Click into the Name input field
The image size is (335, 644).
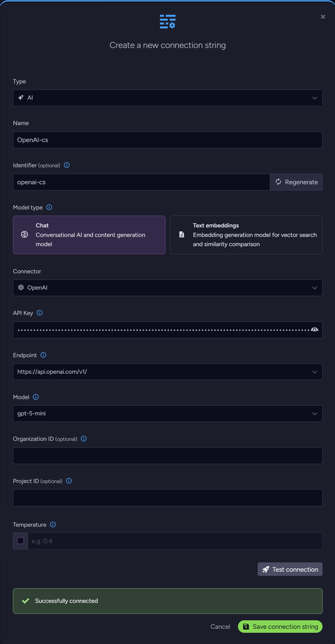click(x=167, y=140)
